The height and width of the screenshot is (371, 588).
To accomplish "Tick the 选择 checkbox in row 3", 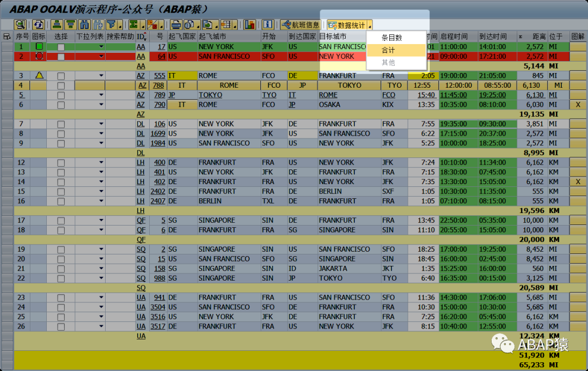I will point(61,76).
